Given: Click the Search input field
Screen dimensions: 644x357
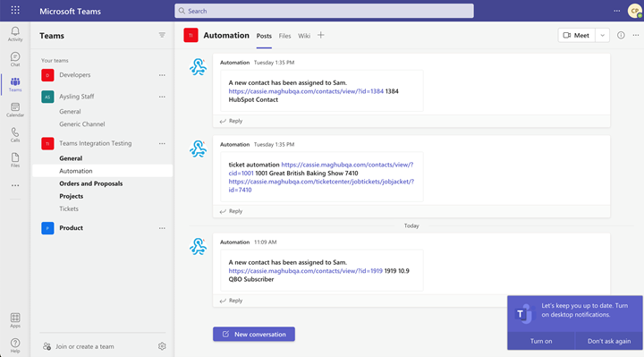Looking at the screenshot, I should click(x=324, y=11).
